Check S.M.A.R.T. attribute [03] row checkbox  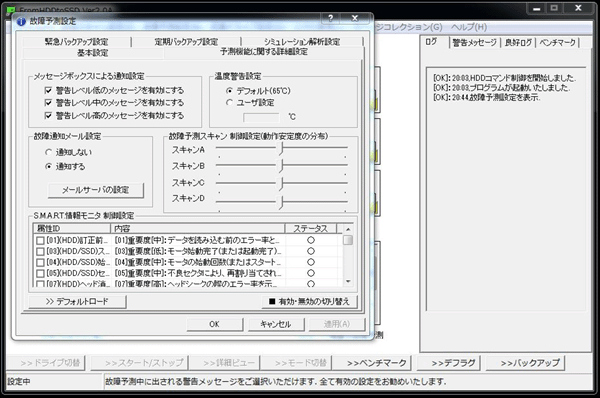tap(40, 251)
